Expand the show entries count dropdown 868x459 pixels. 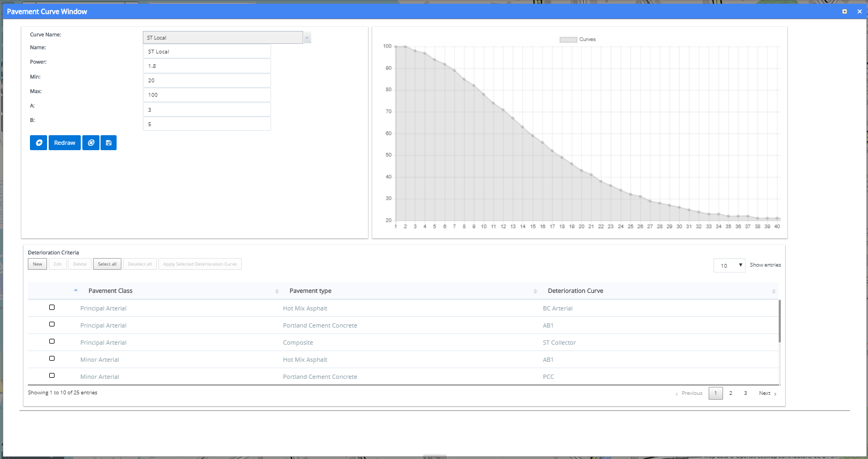tap(729, 265)
